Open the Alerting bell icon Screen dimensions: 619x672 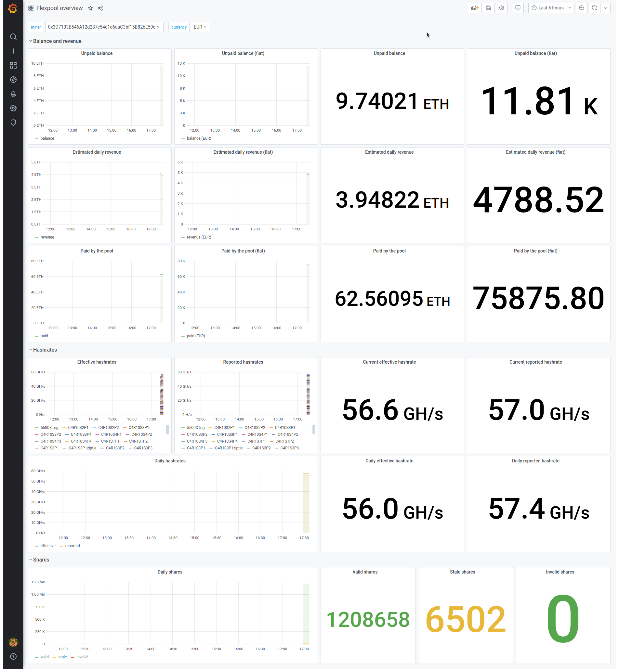13,94
